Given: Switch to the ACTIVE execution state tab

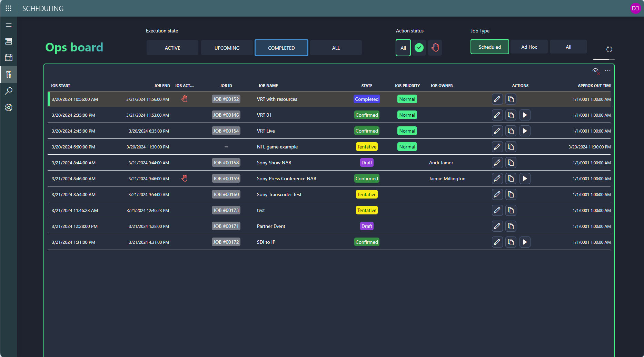Looking at the screenshot, I should click(x=172, y=48).
